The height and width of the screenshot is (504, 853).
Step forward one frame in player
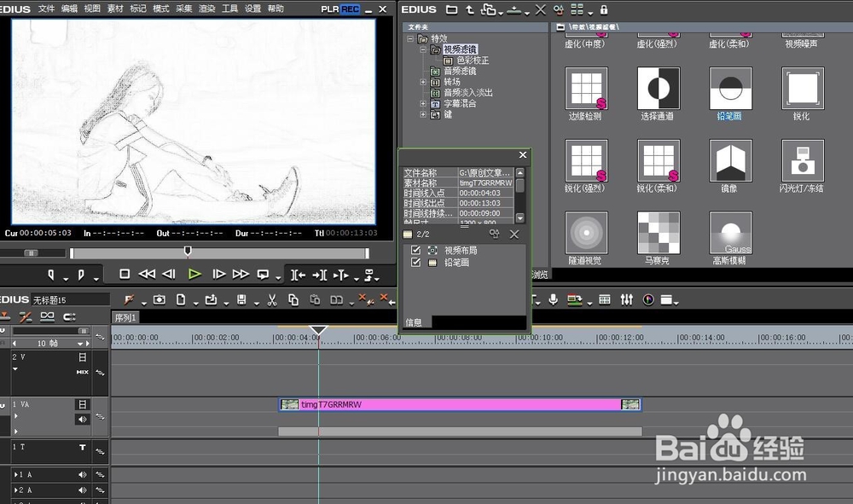[218, 275]
